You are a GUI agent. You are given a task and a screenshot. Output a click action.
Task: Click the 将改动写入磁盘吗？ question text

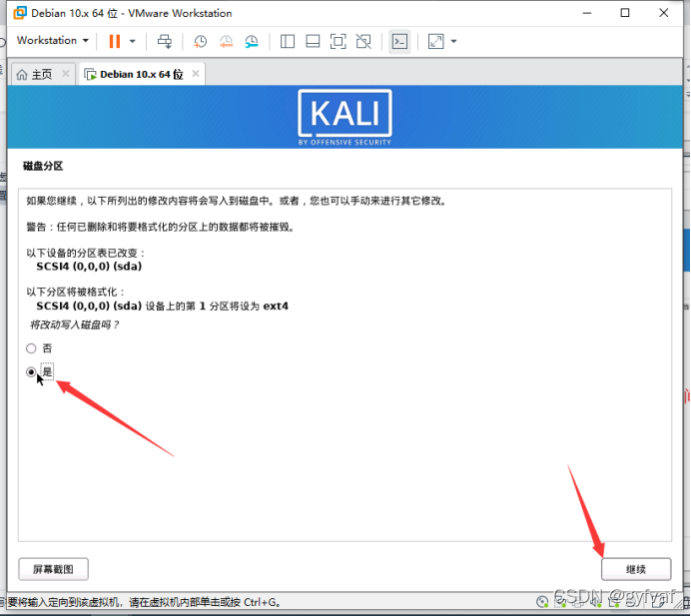(74, 324)
